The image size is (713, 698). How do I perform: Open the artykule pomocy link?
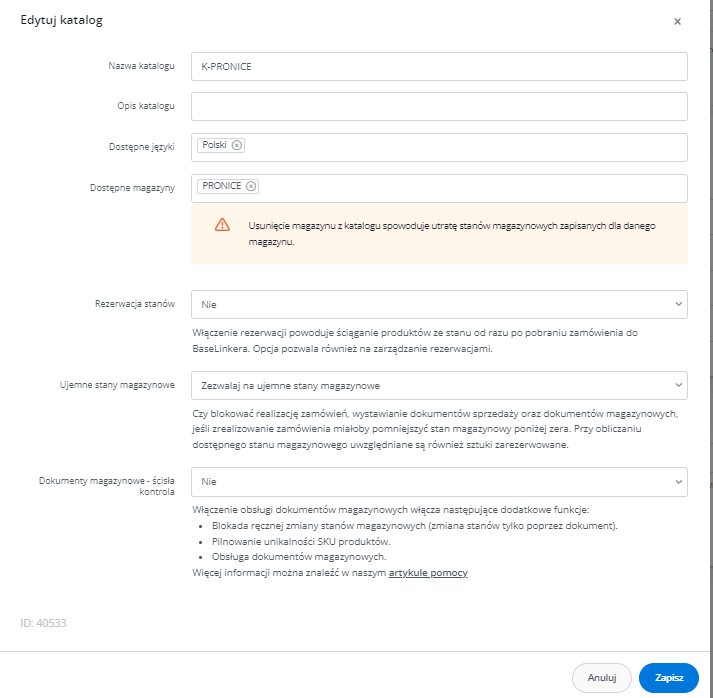(x=428, y=573)
